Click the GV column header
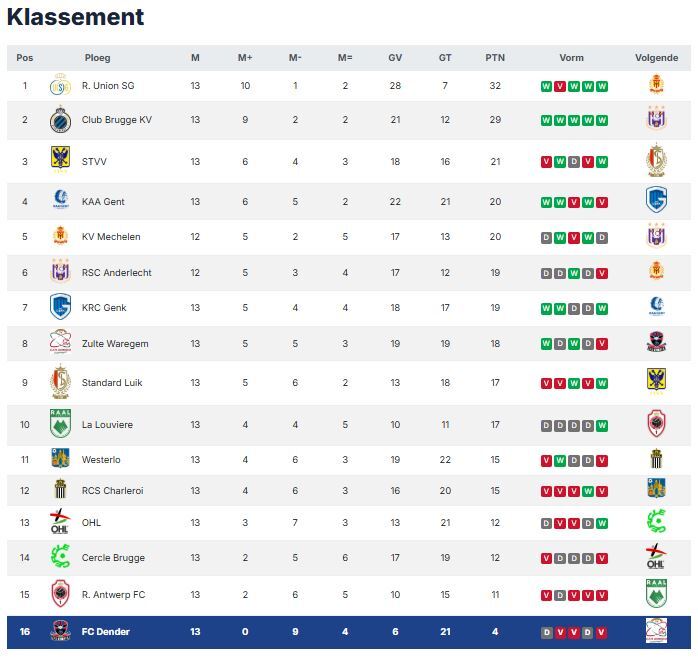The image size is (698, 658). [395, 58]
